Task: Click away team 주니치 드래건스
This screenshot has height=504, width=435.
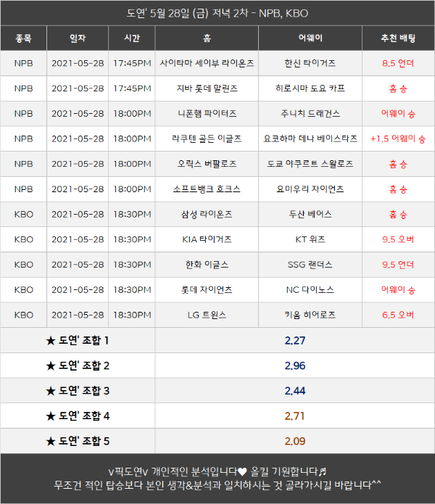Action: point(310,113)
